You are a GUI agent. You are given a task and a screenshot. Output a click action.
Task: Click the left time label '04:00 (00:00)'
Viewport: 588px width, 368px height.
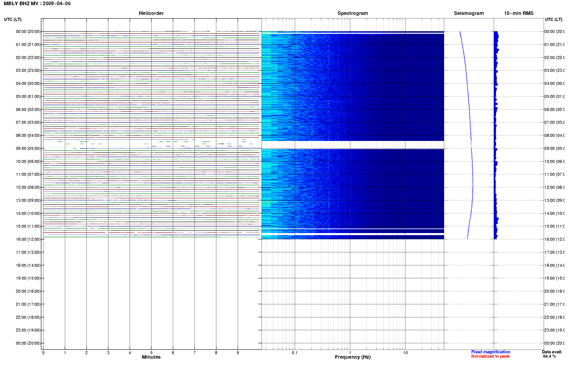tap(28, 83)
